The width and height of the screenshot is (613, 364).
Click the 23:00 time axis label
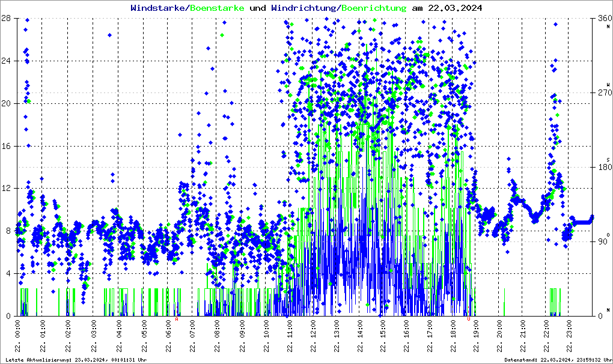coord(569,338)
